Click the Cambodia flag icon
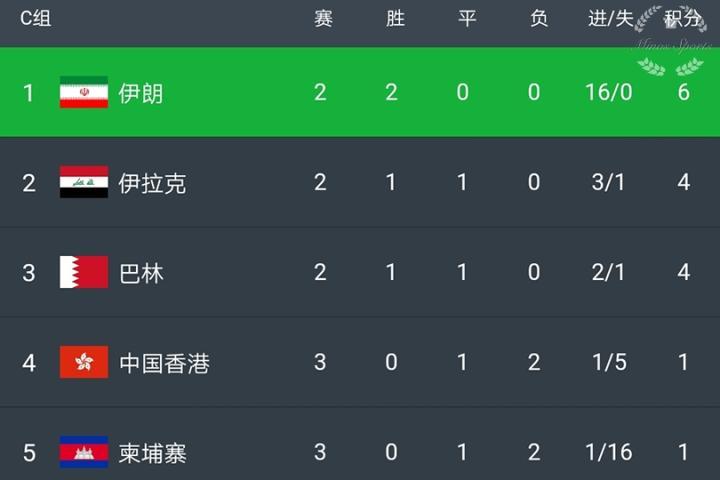 [84, 452]
